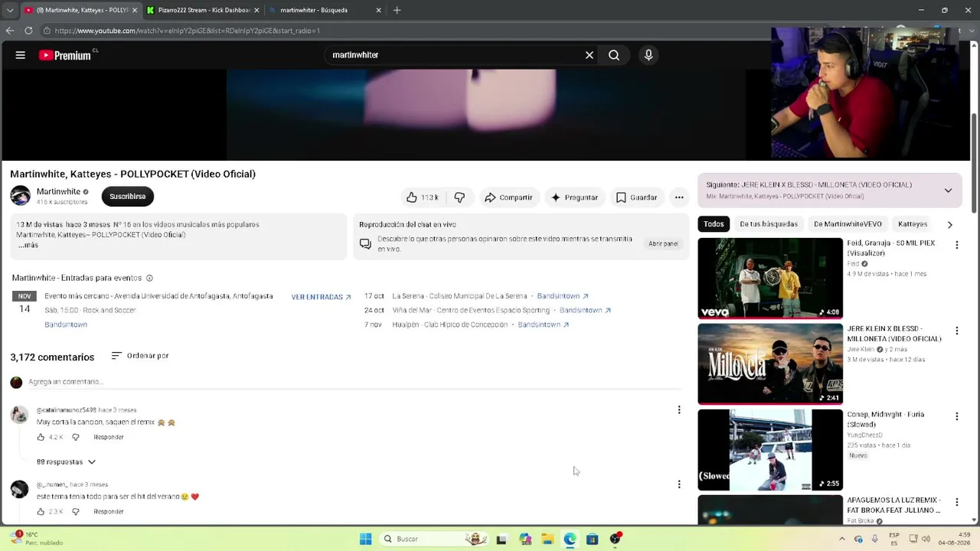
Task: Click the Martinwhite channel avatar
Action: tap(21, 196)
